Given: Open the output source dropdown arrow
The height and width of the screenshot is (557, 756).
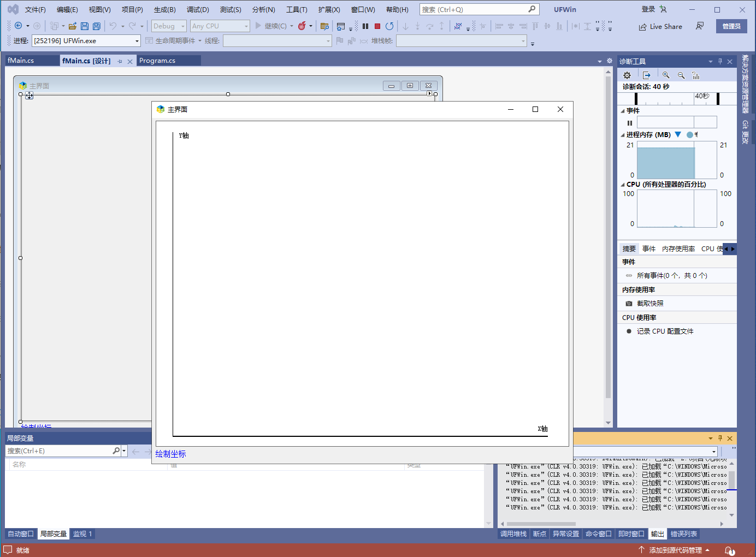Looking at the screenshot, I should [714, 452].
